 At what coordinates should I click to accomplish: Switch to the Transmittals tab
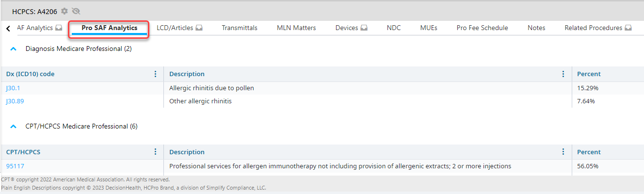click(240, 28)
